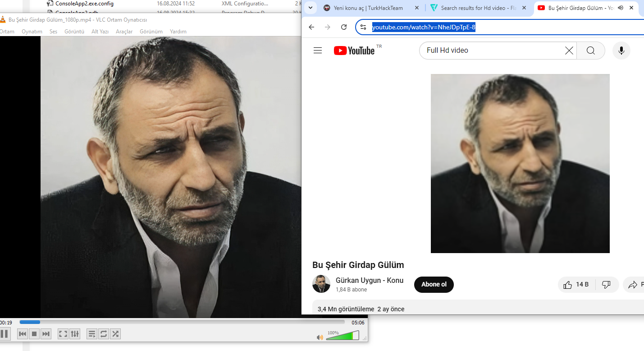
Task: Mute audio via VLC speaker icon
Action: 320,337
